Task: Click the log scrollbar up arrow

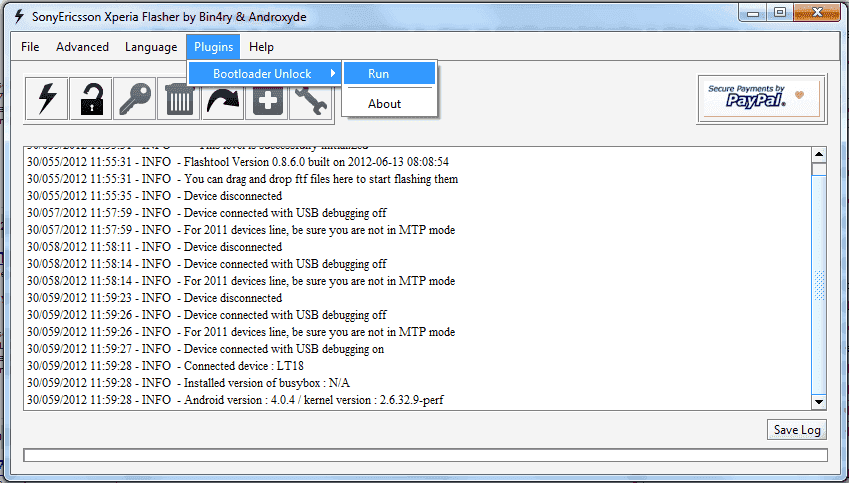Action: point(819,155)
